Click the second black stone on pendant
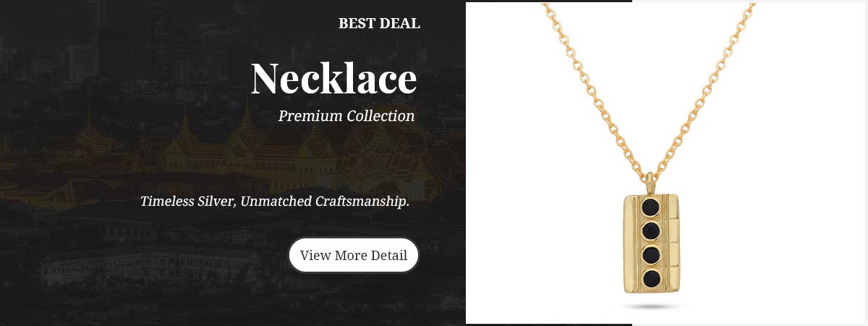This screenshot has width=868, height=326. [x=651, y=231]
